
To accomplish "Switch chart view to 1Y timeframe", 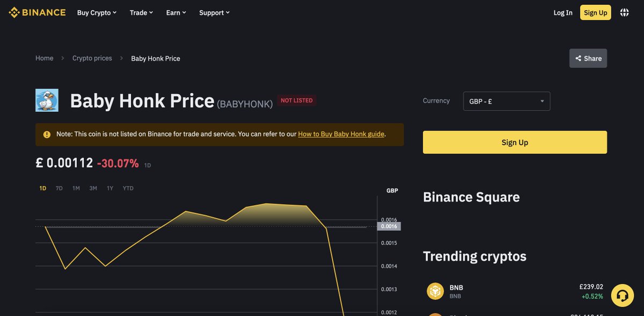I will (x=110, y=188).
